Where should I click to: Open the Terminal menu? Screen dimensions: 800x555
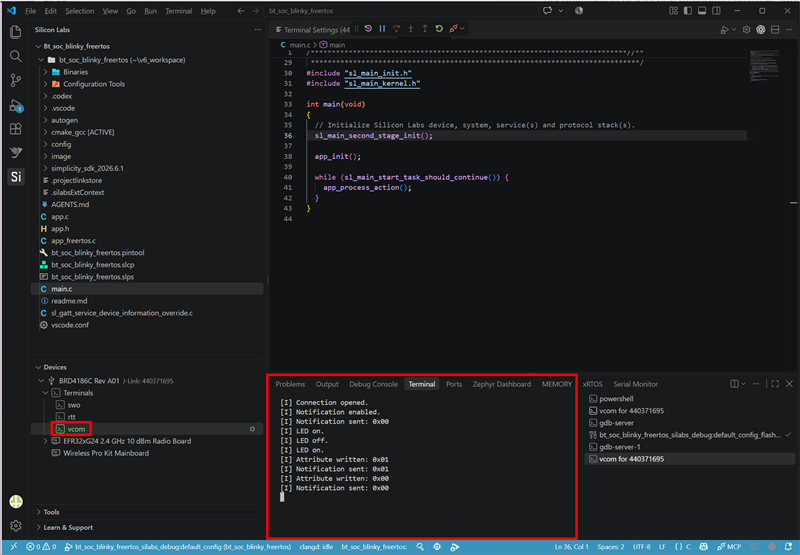(179, 11)
